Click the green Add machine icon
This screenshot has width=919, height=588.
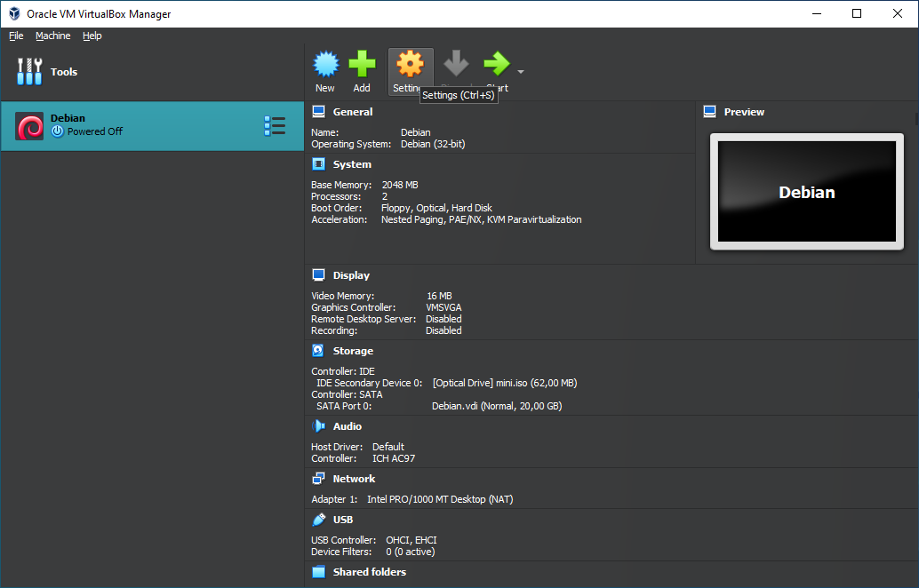362,64
